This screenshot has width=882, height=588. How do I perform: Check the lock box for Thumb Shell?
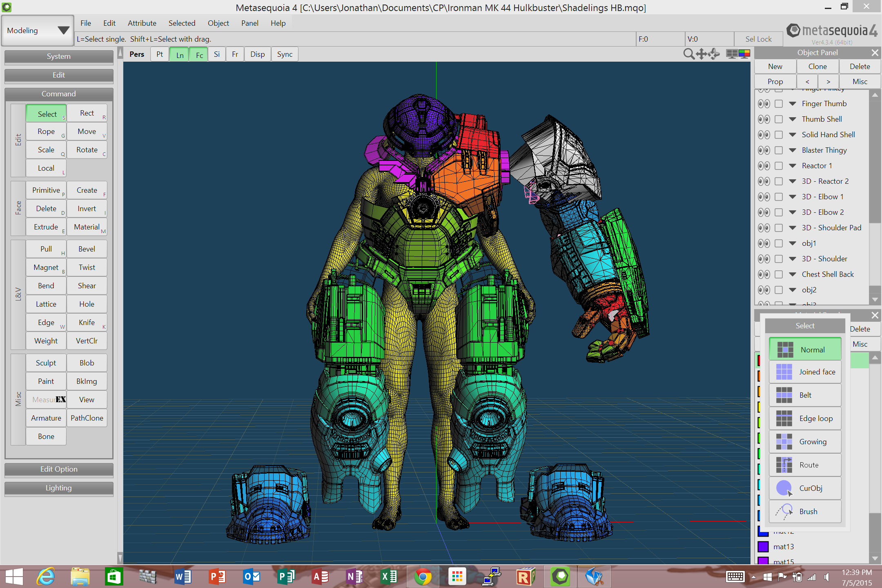pos(779,119)
